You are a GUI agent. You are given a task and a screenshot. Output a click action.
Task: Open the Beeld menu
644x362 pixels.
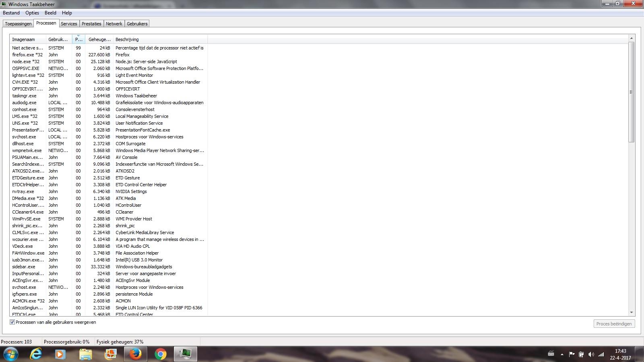click(50, 13)
